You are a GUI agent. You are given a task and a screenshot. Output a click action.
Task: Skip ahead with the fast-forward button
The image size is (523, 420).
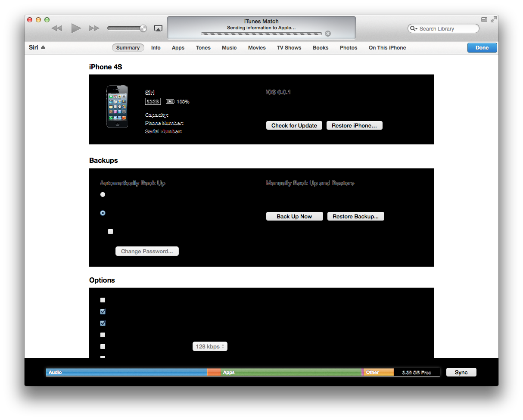pyautogui.click(x=94, y=28)
